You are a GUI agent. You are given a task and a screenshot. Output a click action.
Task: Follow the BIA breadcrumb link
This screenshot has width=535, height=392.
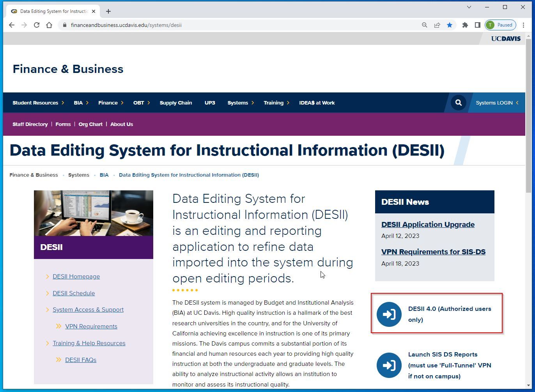(x=104, y=175)
